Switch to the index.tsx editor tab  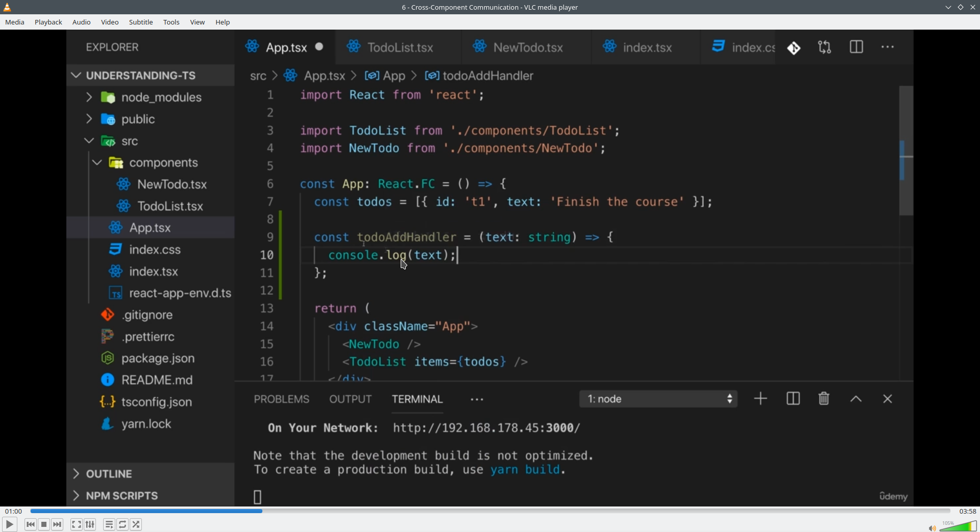tap(646, 47)
